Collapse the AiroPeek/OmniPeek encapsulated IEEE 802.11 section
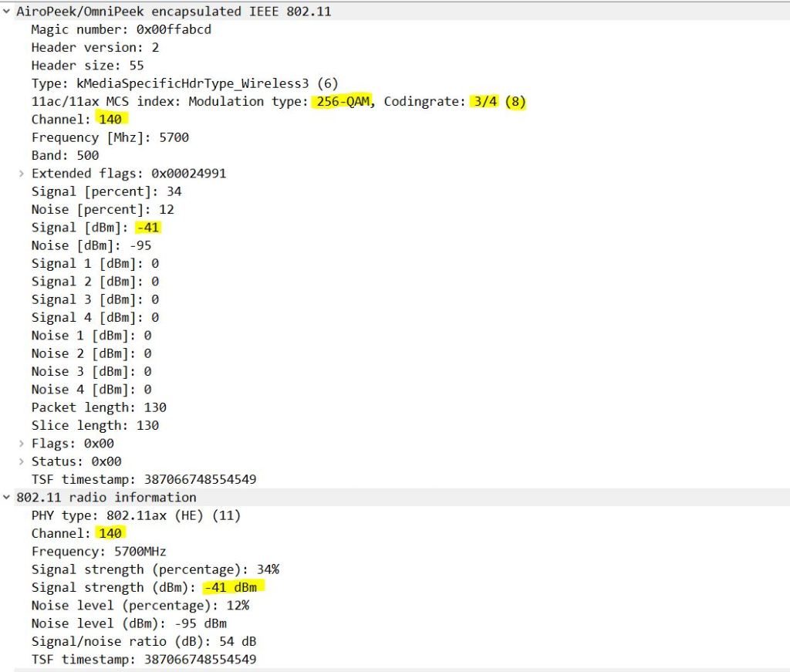This screenshot has height=672, width=790. 7,12
